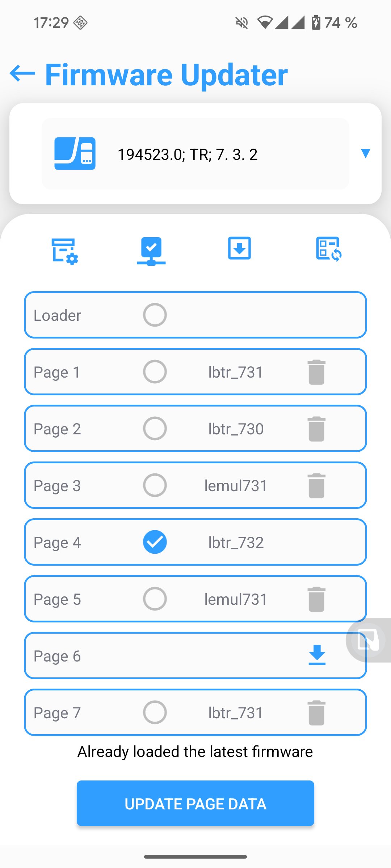The width and height of the screenshot is (391, 868).
Task: Open the settings list tab icon
Action: point(65,251)
